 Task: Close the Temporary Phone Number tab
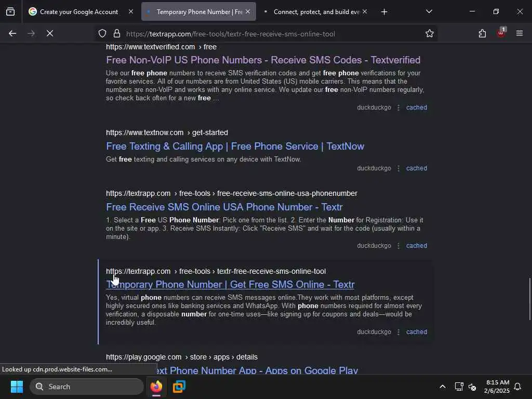248,12
